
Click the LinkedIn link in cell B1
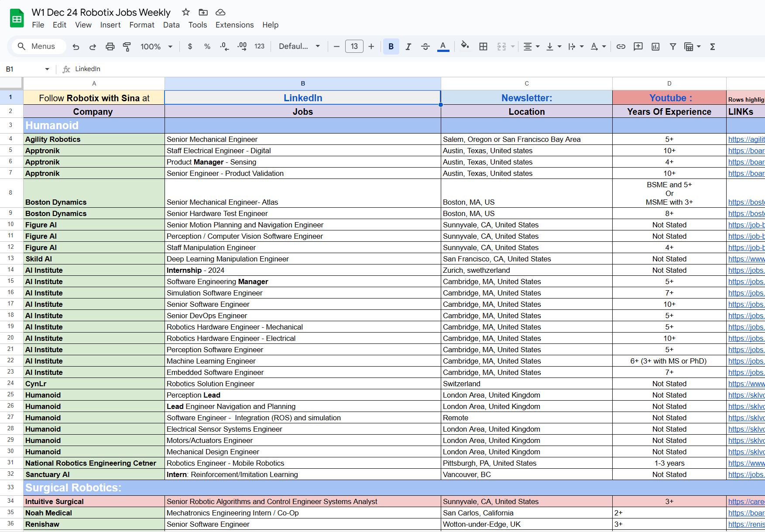[303, 98]
